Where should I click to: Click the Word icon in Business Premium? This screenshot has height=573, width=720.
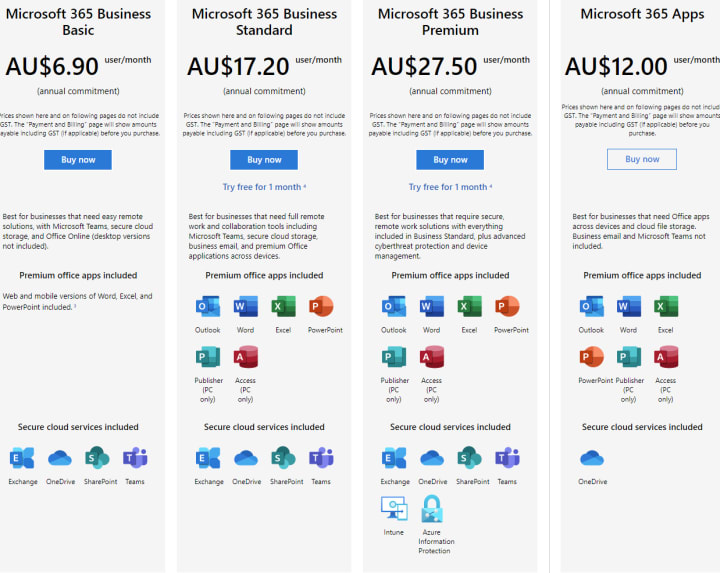[x=432, y=307]
